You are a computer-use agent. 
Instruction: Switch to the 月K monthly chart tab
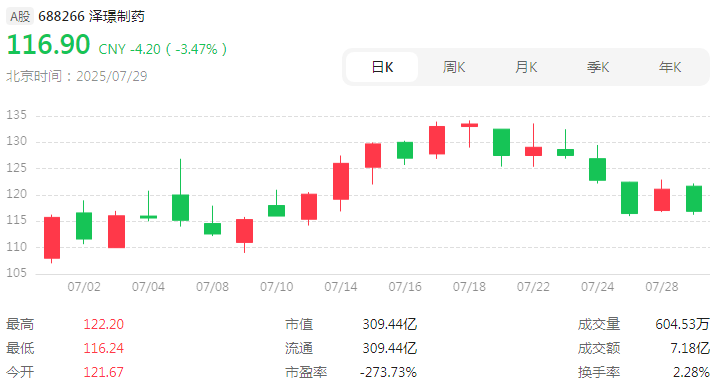pos(526,67)
